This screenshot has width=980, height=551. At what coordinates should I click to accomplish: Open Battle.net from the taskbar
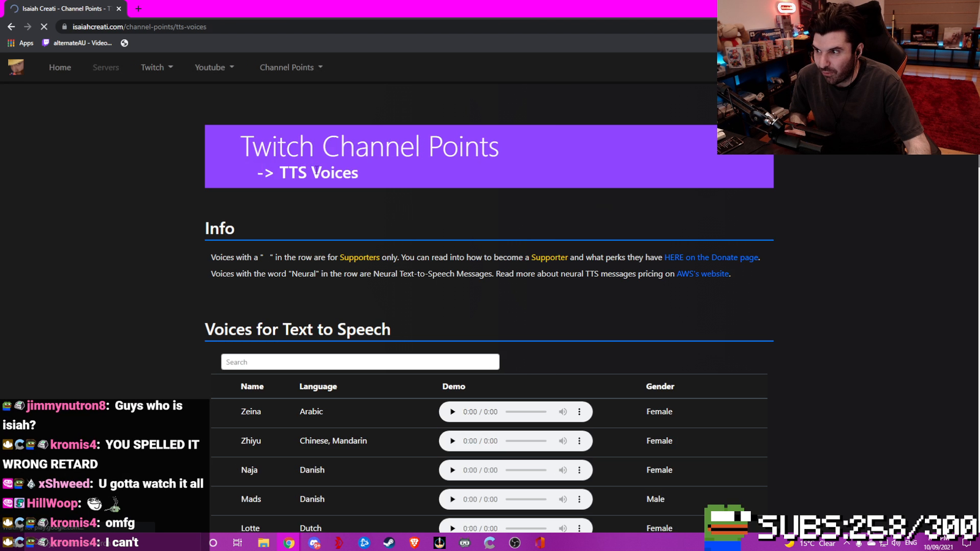tap(364, 542)
